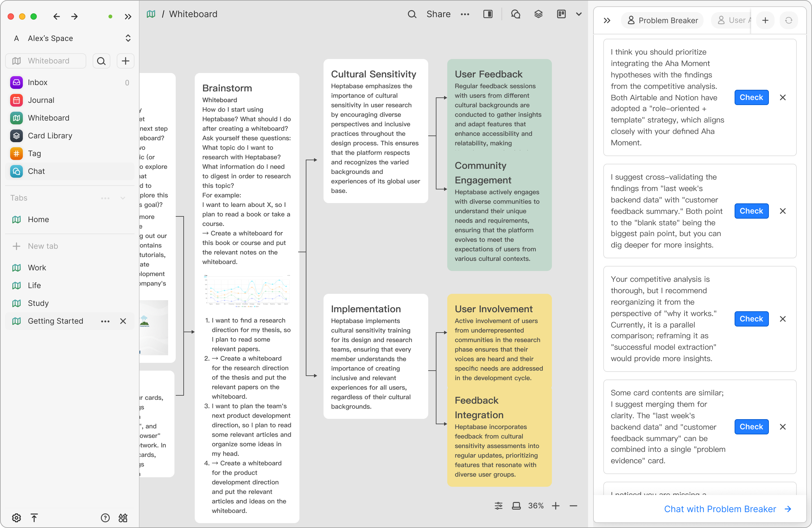Click the card library layers icon in toolbar
Viewport: 812px width, 528px height.
pos(538,14)
